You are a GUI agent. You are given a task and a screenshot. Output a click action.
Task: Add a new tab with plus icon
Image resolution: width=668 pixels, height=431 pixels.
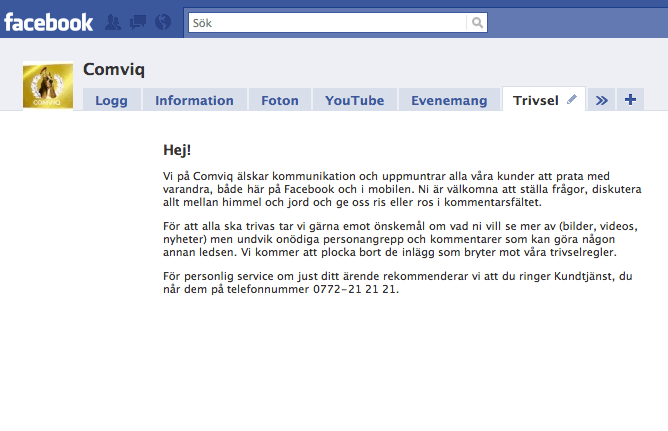click(629, 99)
